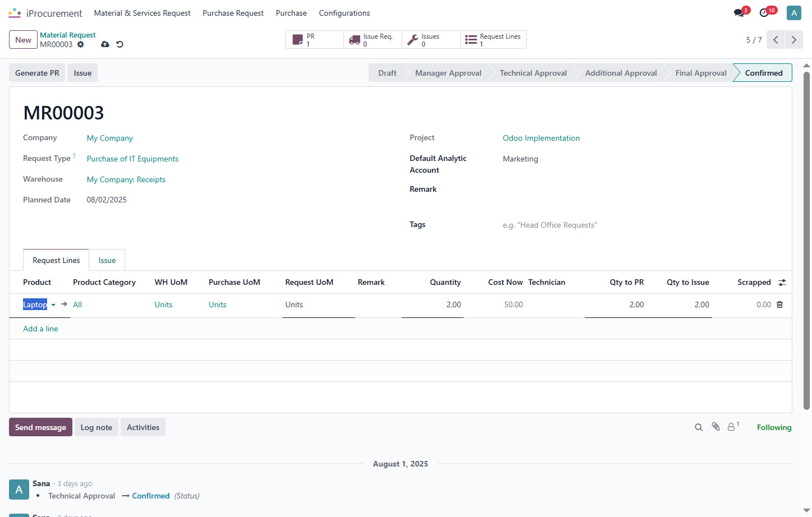The width and height of the screenshot is (812, 517).
Task: Click the All product category cell
Action: click(x=77, y=304)
